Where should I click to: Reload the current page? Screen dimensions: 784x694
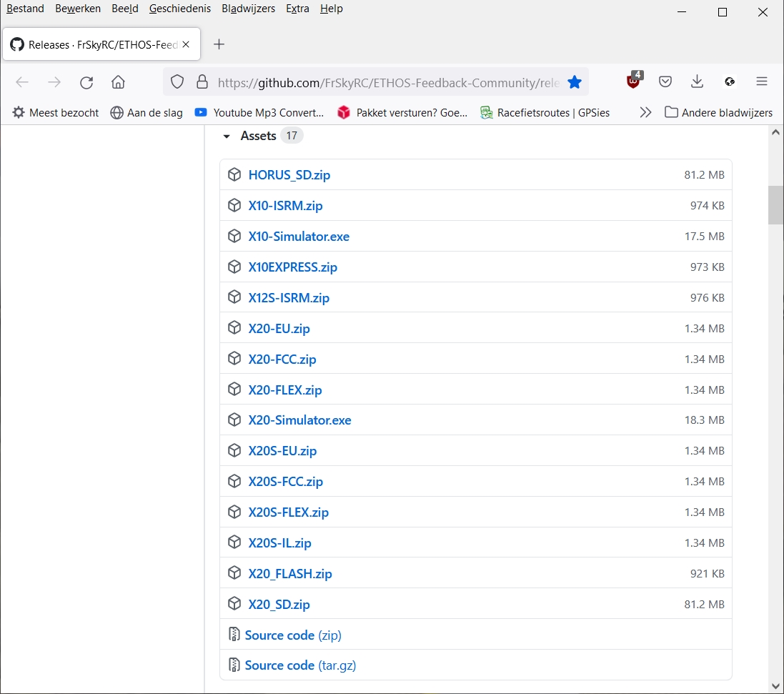click(86, 82)
